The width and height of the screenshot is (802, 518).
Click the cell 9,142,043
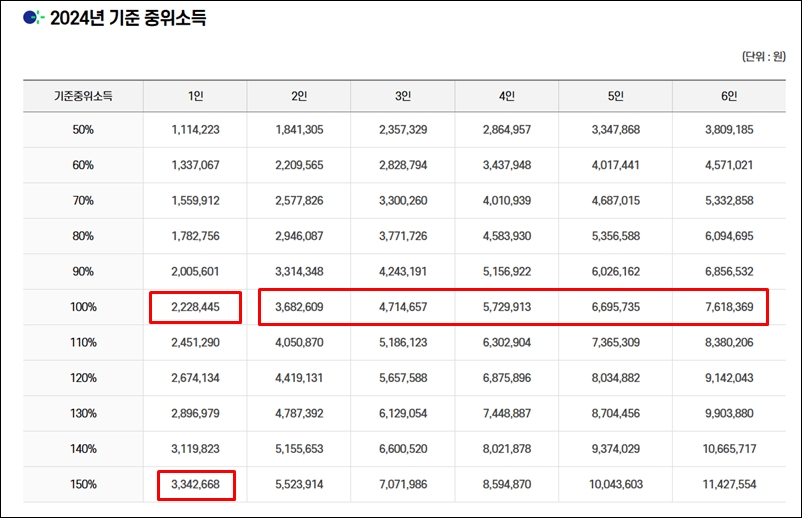tap(729, 378)
